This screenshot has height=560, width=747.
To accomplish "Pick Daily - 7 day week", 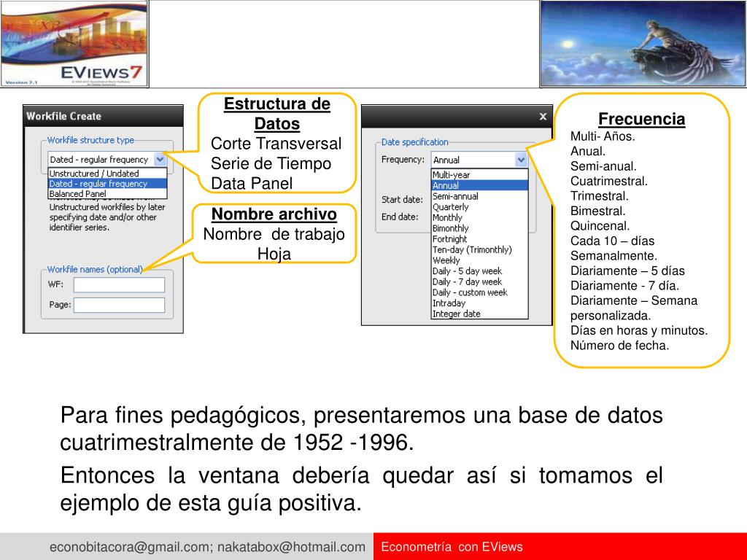I will coord(480,282).
